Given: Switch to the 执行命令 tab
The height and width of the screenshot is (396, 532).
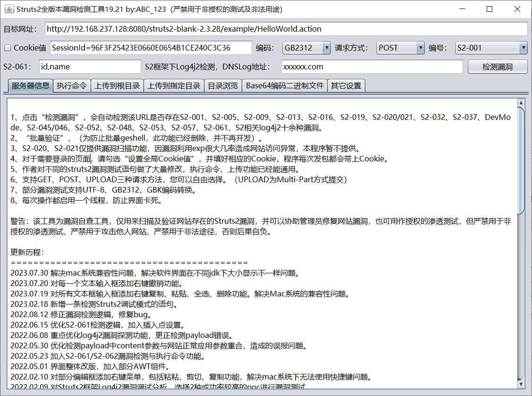Looking at the screenshot, I should click(x=72, y=85).
